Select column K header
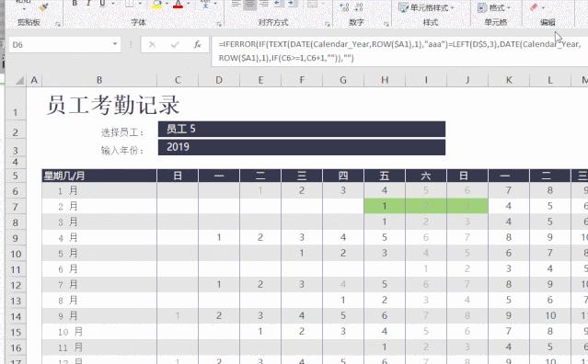Viewport: 588px width, 364px height. pos(509,80)
